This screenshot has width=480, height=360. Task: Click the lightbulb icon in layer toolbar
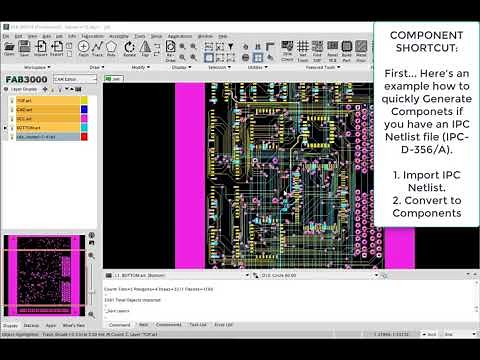(60, 89)
